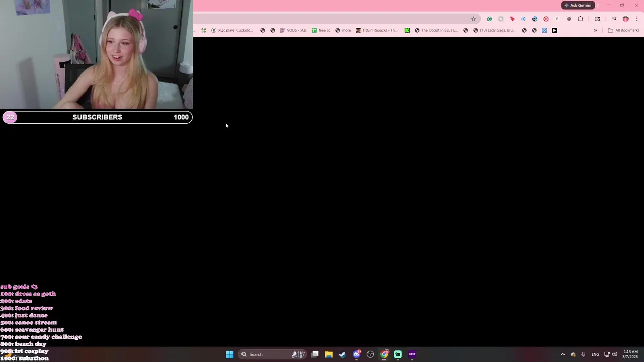Switch the ENG input language indicator
This screenshot has width=644, height=362.
tap(595, 354)
